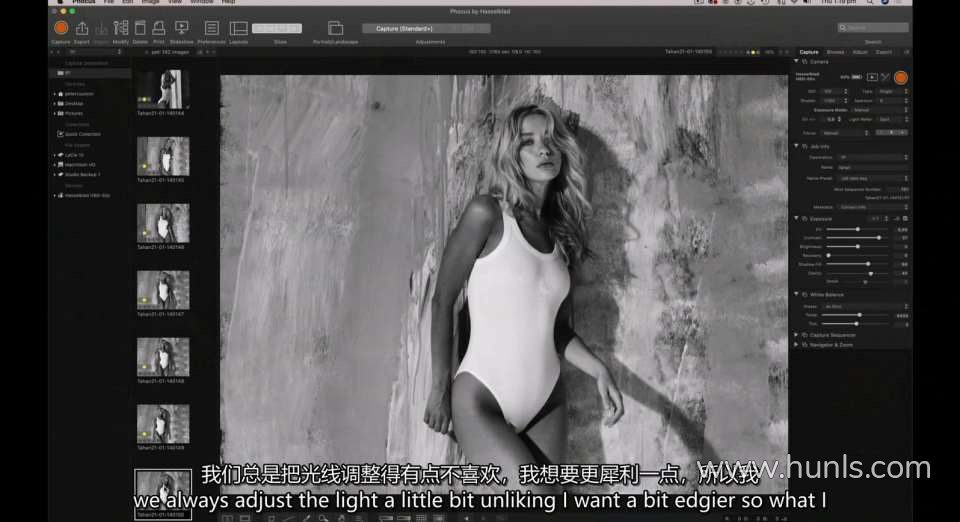This screenshot has height=522, width=960.
Task: Toggle Portrait/Landscape orientation icon
Action: coord(335,28)
